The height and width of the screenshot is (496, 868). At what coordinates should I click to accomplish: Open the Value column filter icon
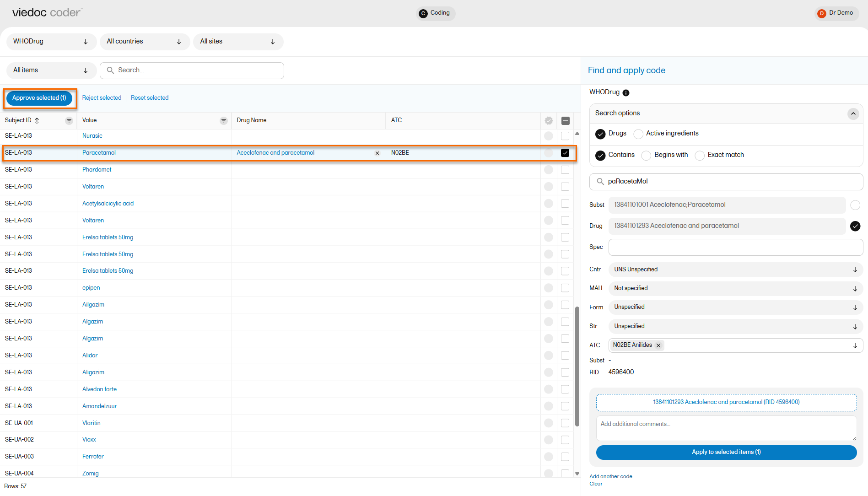click(223, 121)
